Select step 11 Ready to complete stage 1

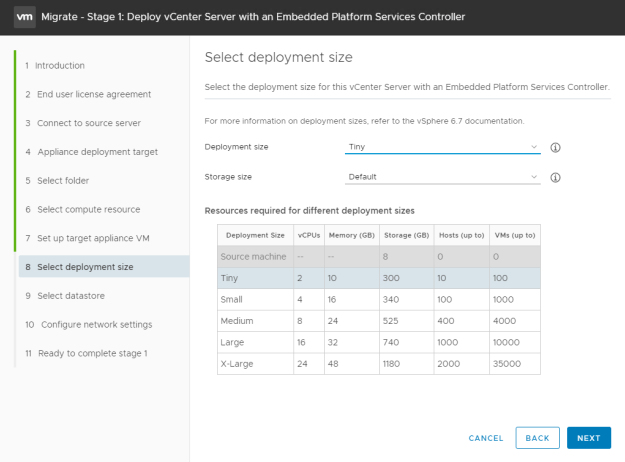(x=86, y=353)
